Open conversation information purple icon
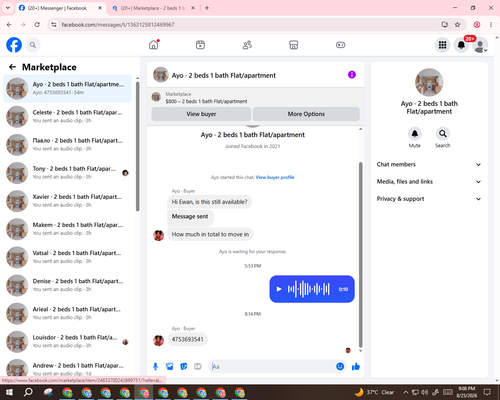 coord(352,75)
